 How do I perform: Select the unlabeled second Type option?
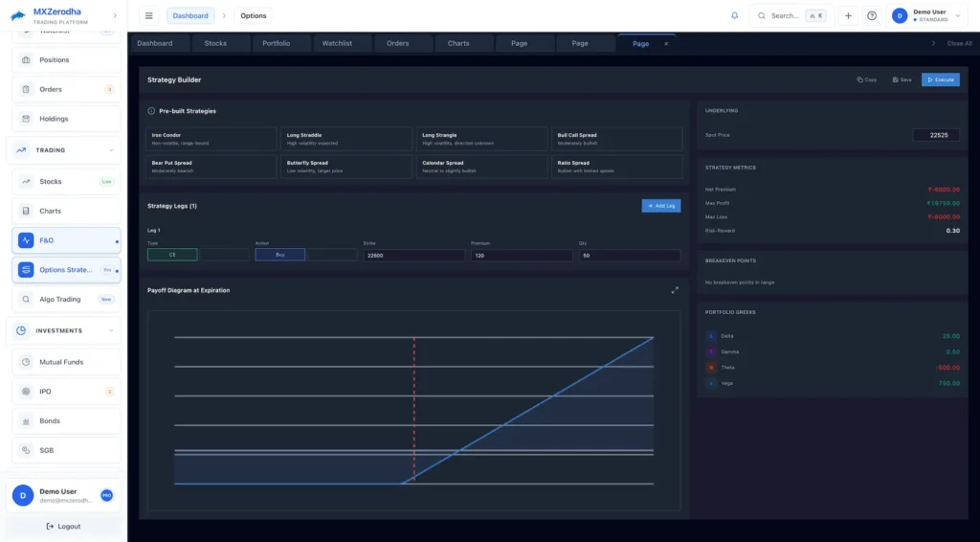(225, 255)
